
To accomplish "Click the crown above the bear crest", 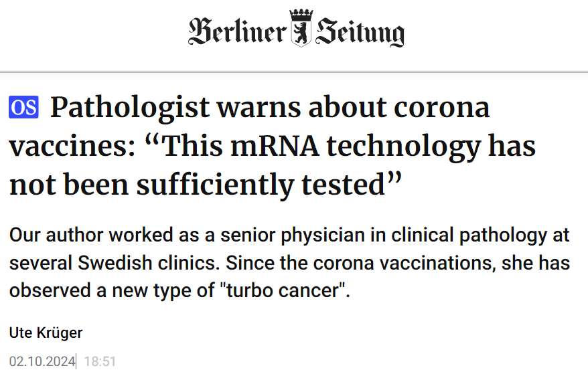I will (301, 16).
